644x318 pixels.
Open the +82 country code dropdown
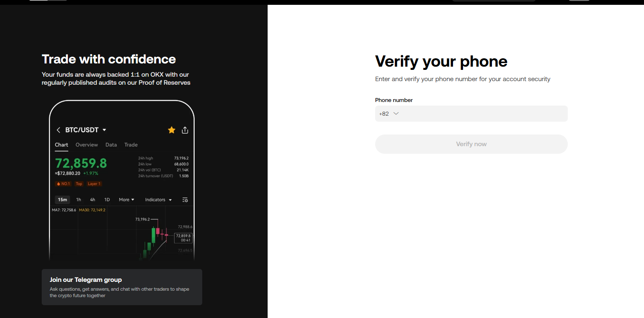(389, 114)
